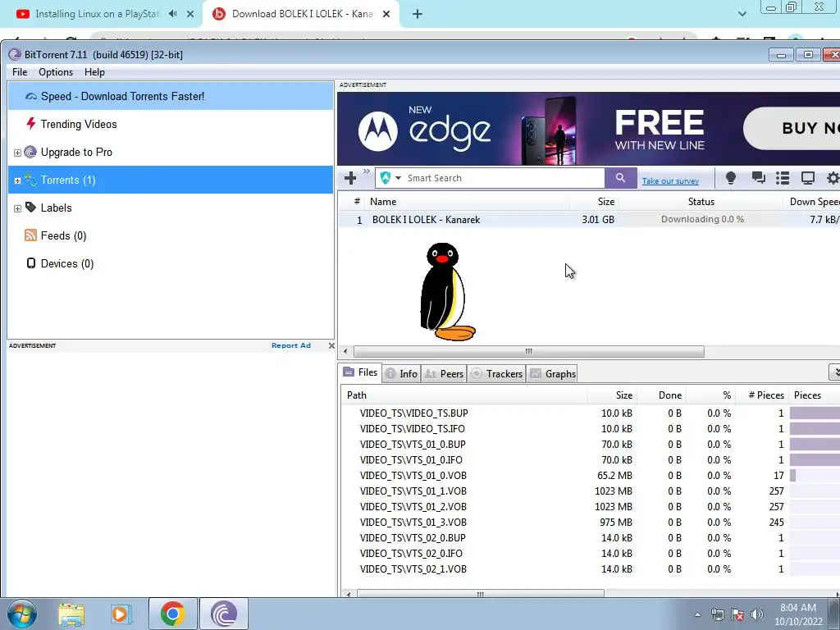Expand the Torrents (1) tree node
The width and height of the screenshot is (840, 630).
(17, 180)
